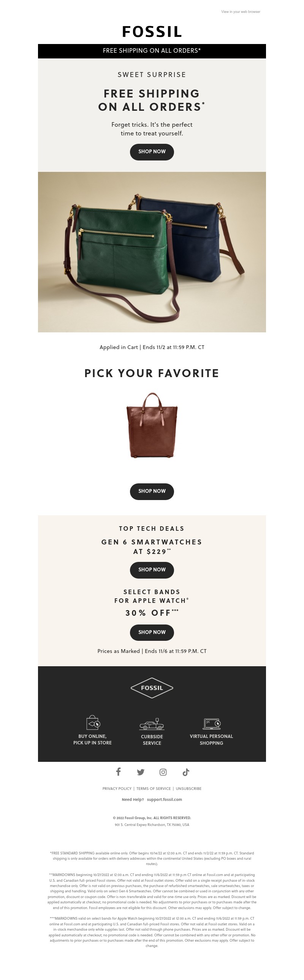Image resolution: width=304 pixels, height=980 pixels.
Task: Select the brown leather backpack image
Action: pos(152,425)
